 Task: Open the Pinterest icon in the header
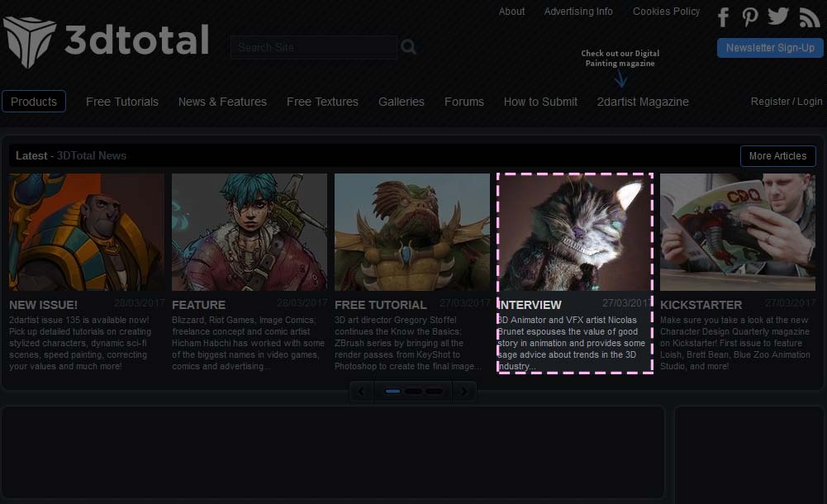(750, 17)
